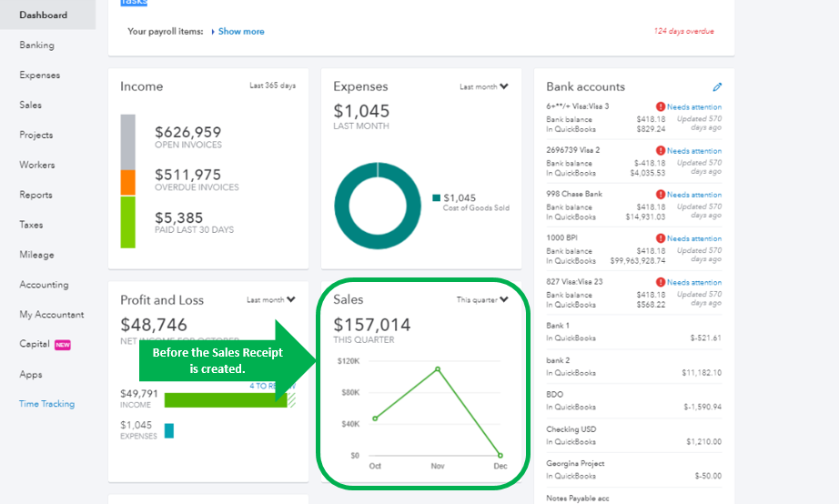Click Needs attention for 827 Visa 23
839x504 pixels.
click(694, 283)
